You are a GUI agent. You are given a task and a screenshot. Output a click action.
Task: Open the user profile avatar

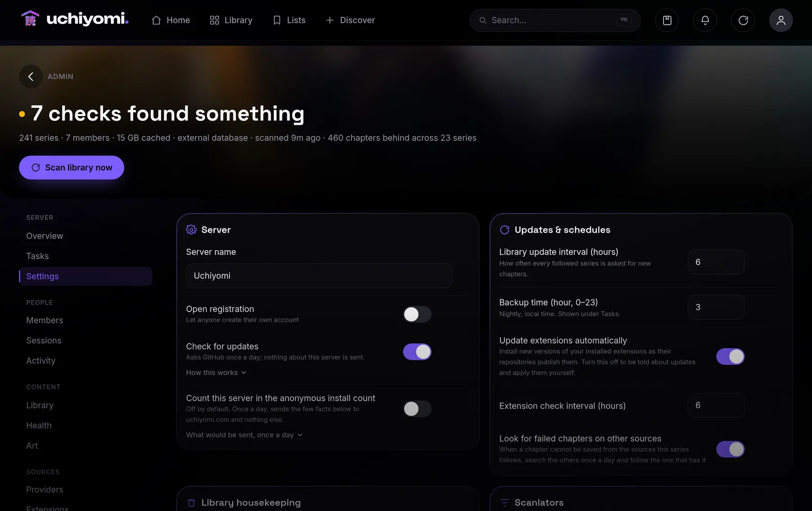point(781,20)
